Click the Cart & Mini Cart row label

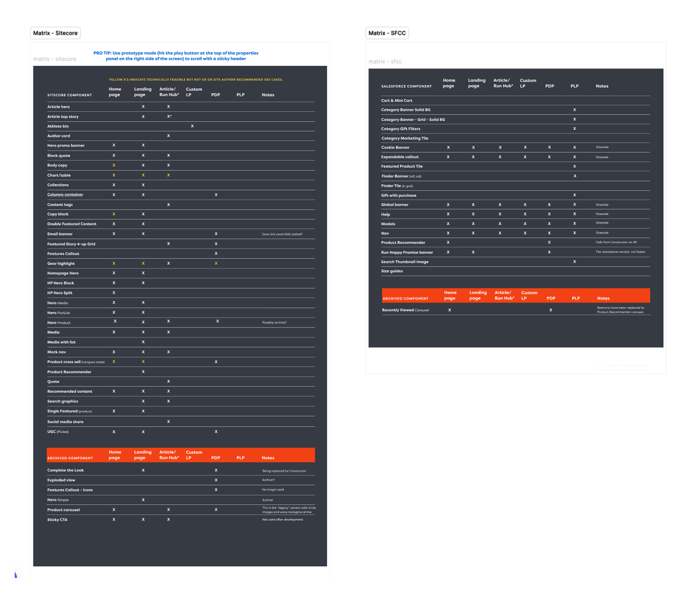[397, 101]
